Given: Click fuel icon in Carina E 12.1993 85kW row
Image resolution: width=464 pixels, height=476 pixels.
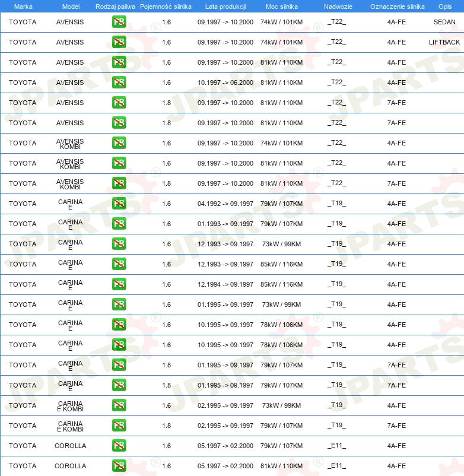Looking at the screenshot, I should click(x=119, y=264).
